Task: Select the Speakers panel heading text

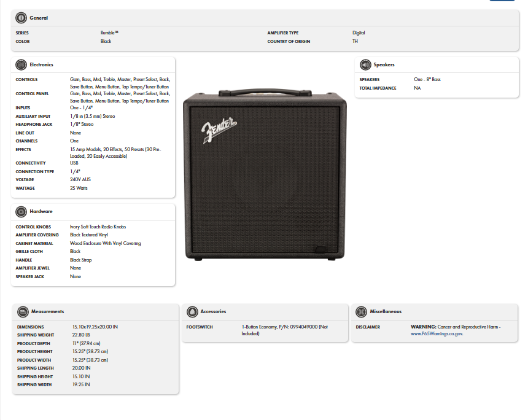Action: 384,64
